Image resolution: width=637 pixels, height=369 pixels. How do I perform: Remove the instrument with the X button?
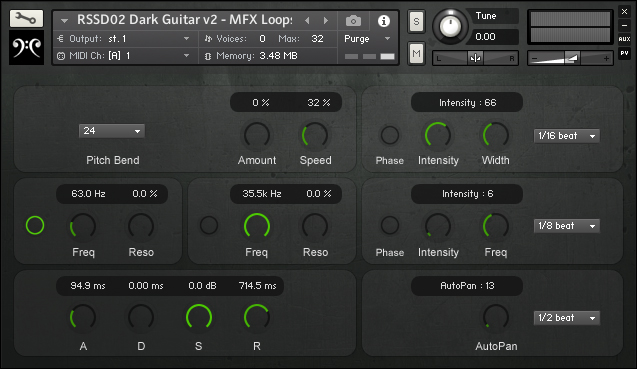click(624, 11)
